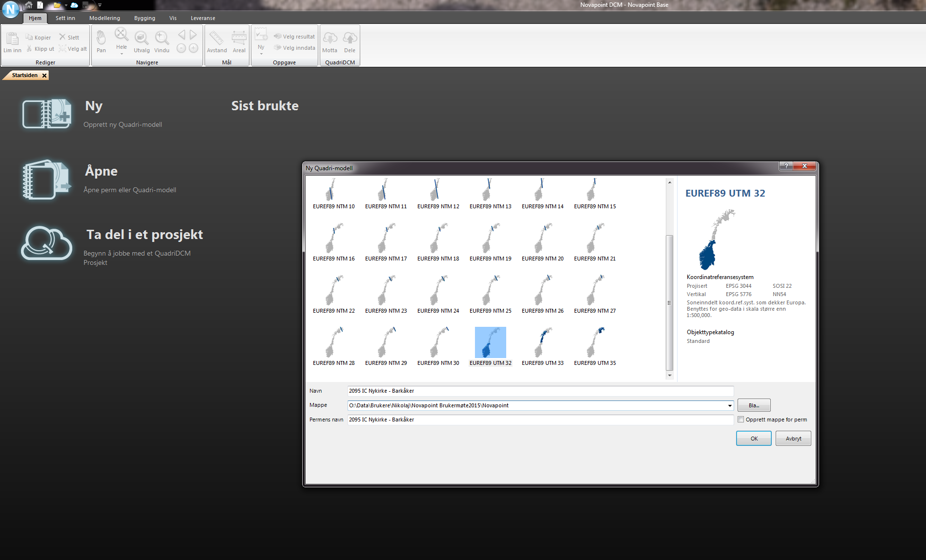This screenshot has height=560, width=926.
Task: Open the dropdown arrow beside the open folder icon
Action: [x=66, y=5]
